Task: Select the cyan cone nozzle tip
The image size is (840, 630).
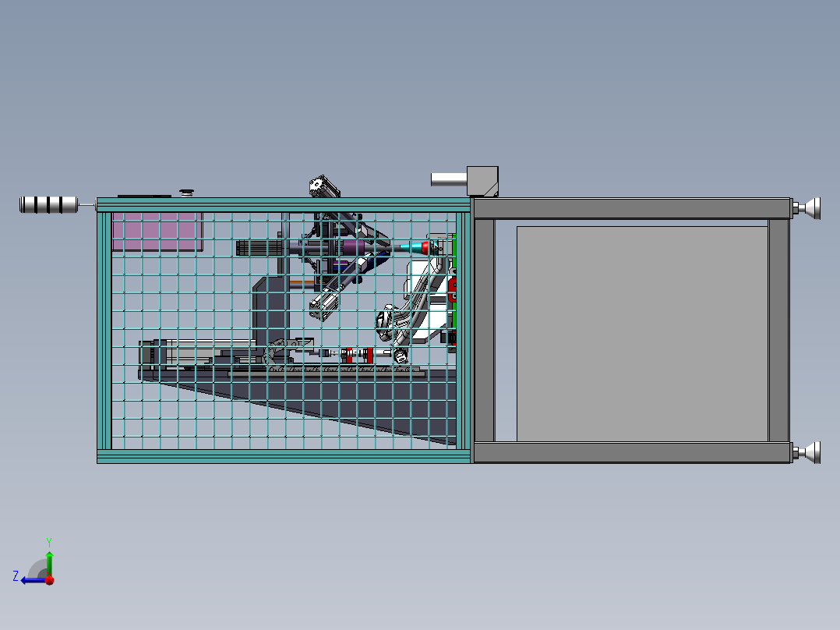Action: (412, 247)
